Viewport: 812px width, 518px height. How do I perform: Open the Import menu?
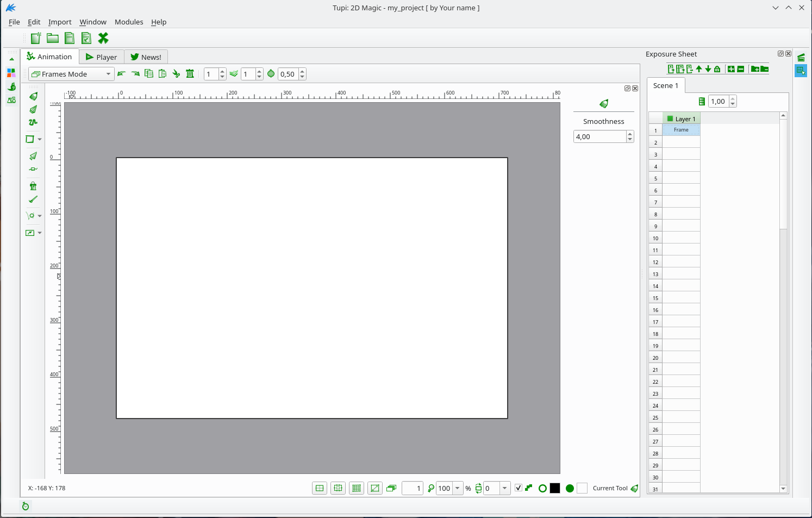coord(60,22)
